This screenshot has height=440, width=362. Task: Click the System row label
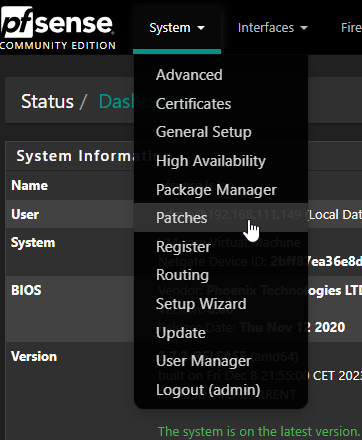33,243
